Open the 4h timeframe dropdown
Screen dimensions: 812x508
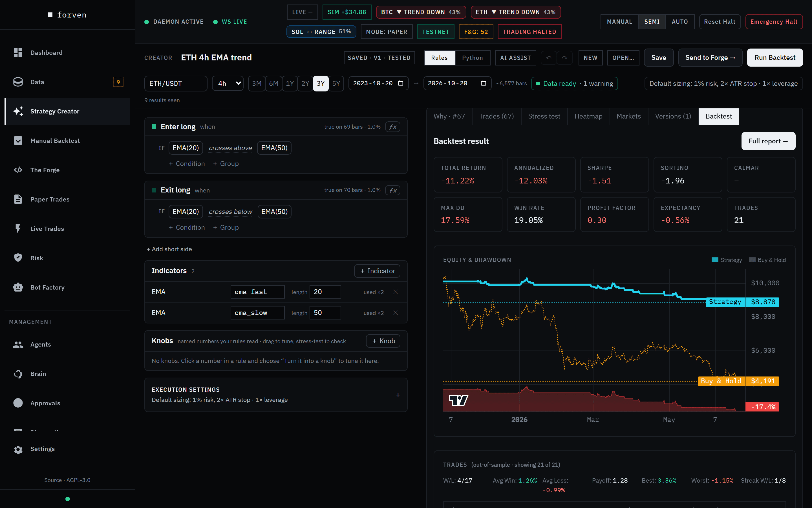pyautogui.click(x=228, y=83)
